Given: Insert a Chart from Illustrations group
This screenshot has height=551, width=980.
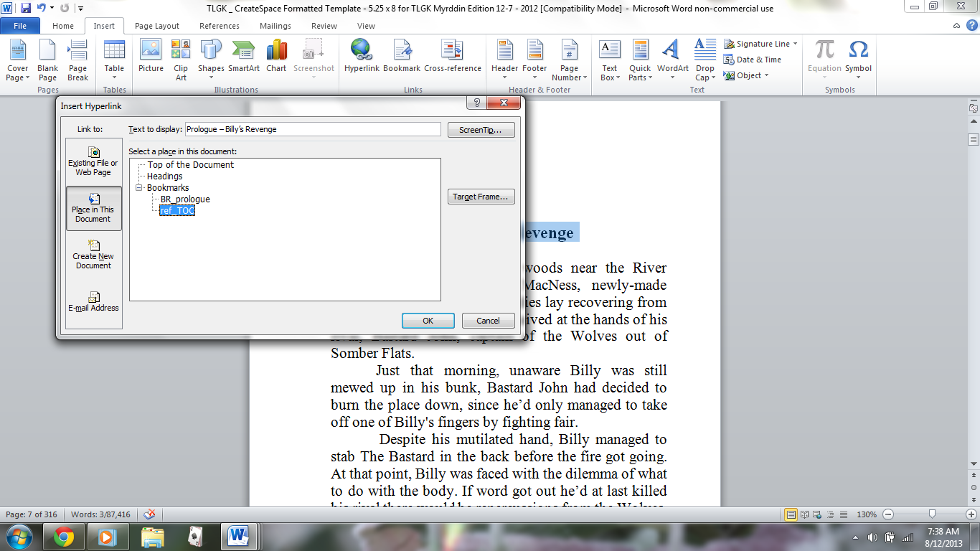Looking at the screenshot, I should 276,56.
